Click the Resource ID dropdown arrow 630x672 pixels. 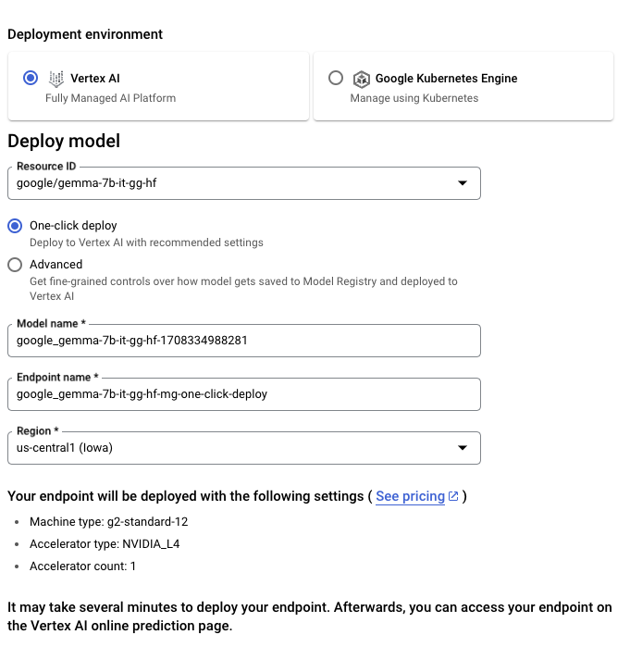[x=463, y=183]
